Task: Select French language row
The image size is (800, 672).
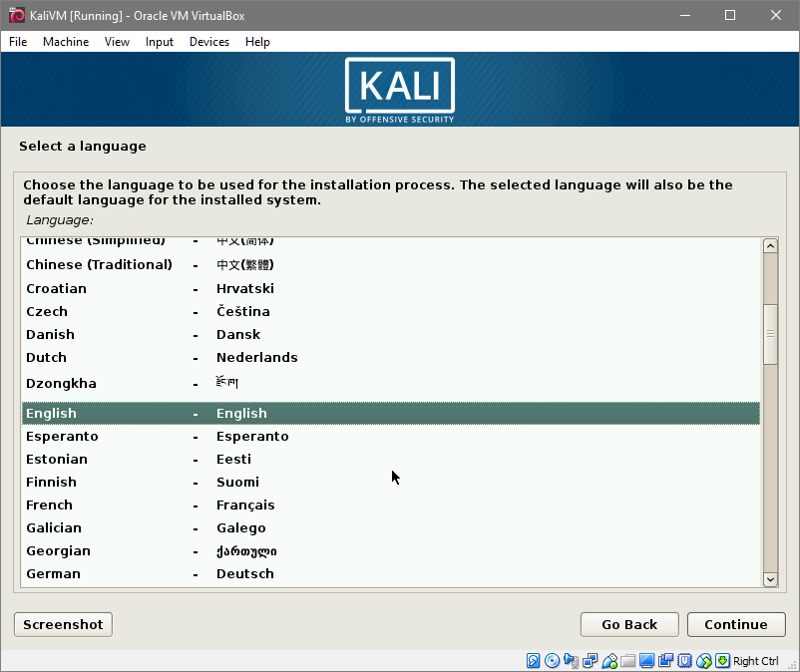Action: pos(391,505)
